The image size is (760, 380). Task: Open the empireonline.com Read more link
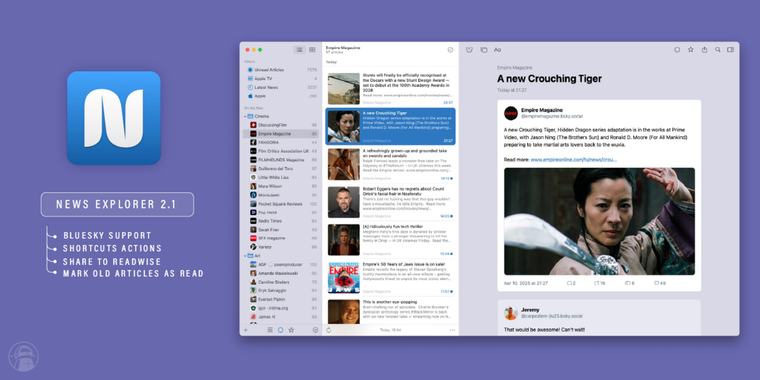click(573, 159)
